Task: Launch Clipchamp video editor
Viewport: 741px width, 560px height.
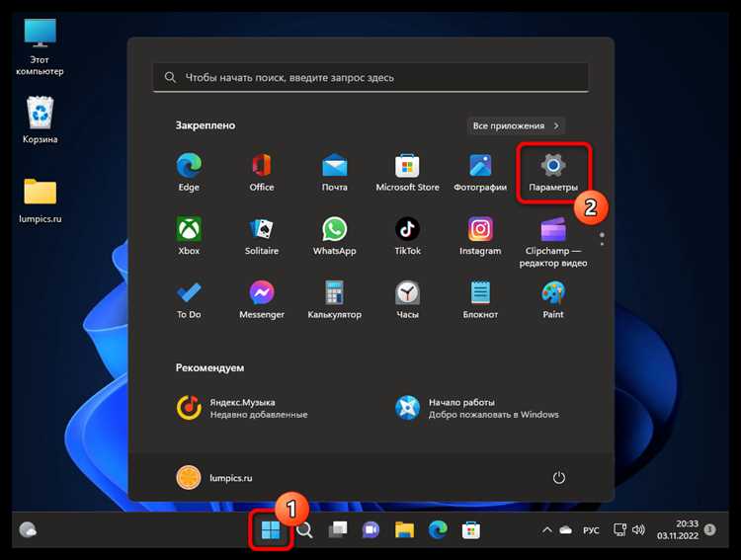Action: point(553,242)
